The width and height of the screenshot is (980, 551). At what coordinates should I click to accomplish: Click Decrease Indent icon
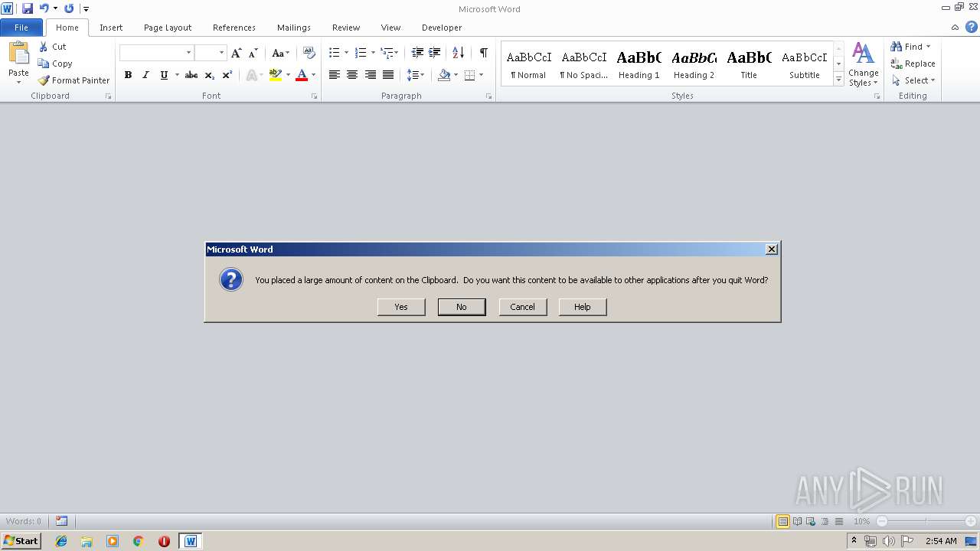417,53
